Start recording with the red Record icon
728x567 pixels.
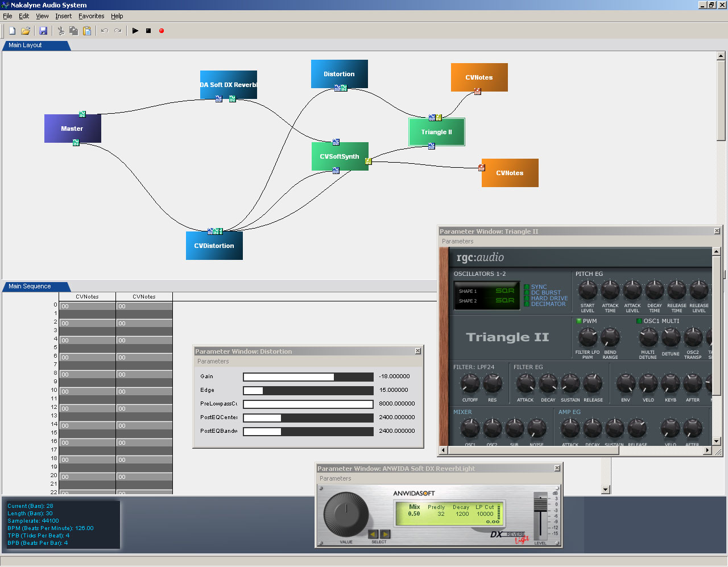(x=162, y=31)
